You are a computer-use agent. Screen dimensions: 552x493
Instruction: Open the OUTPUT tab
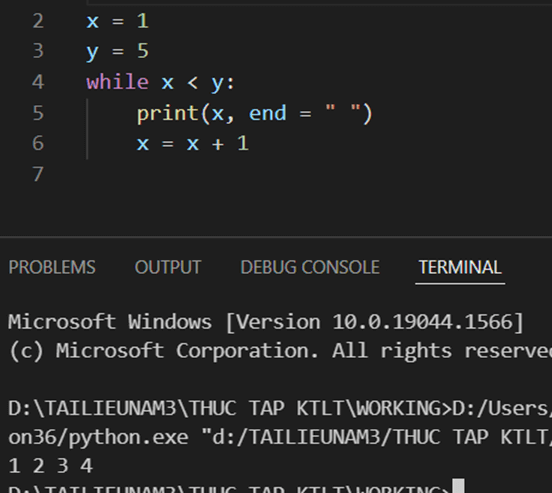pyautogui.click(x=168, y=267)
